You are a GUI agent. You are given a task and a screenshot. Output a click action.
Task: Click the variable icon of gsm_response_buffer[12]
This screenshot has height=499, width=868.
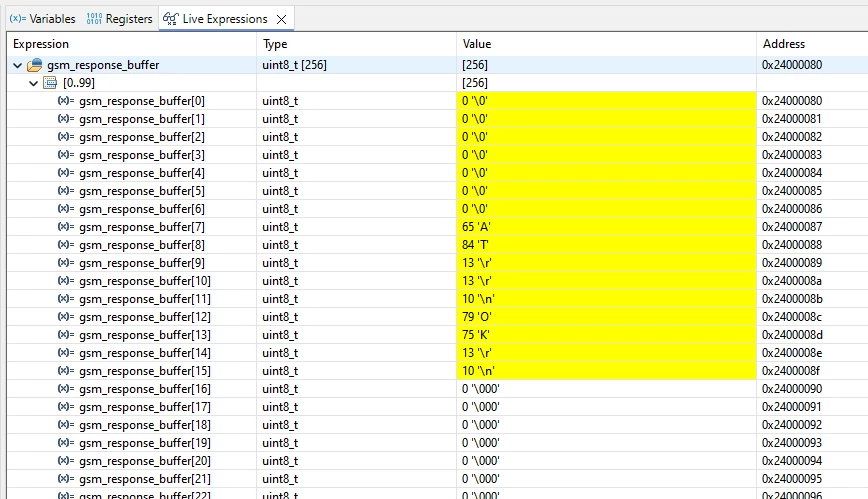point(66,317)
